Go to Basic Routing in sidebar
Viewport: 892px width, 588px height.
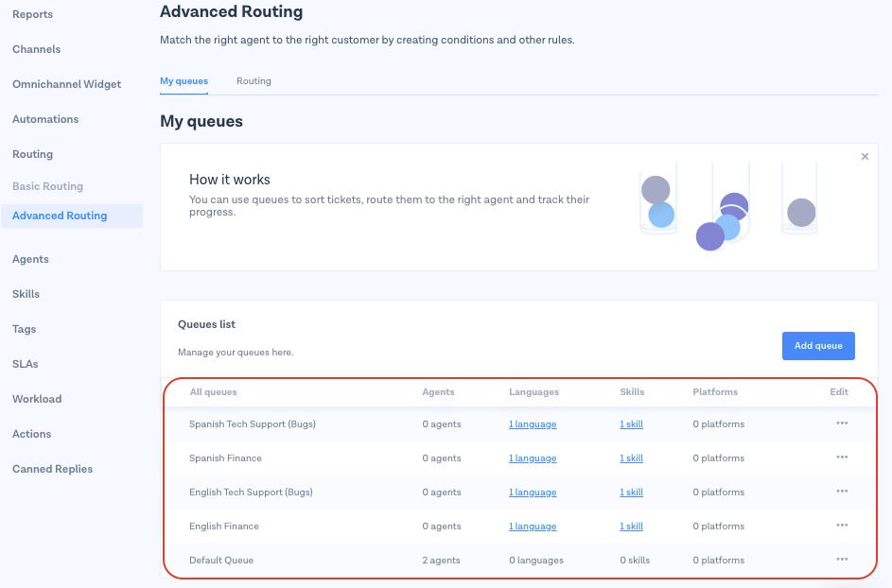click(48, 186)
